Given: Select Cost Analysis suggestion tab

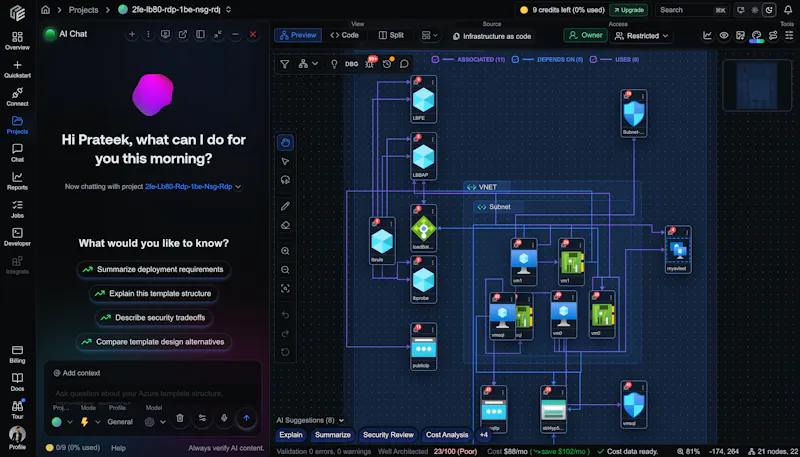Looking at the screenshot, I should pos(447,435).
